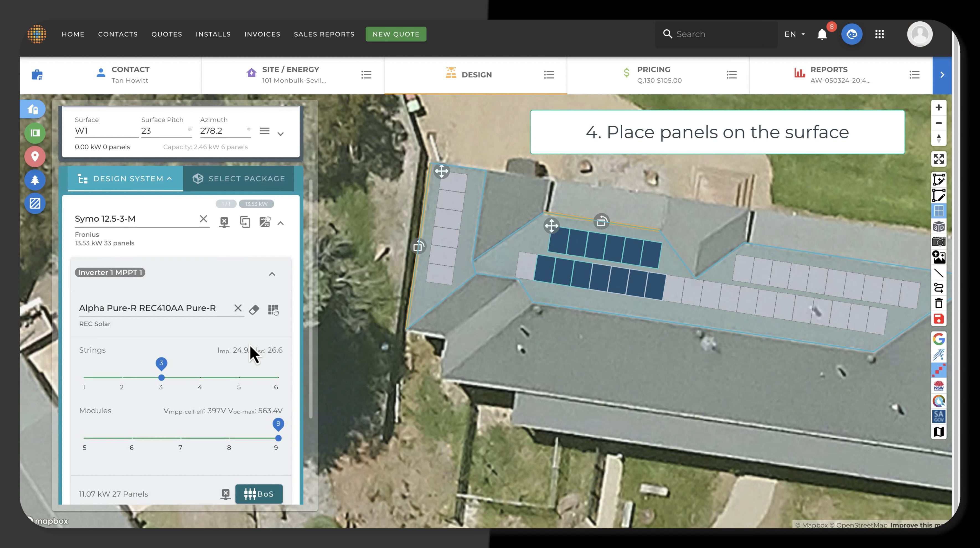Collapse the Inverter 1 MPPT 1 section
The height and width of the screenshot is (548, 980).
coord(272,274)
